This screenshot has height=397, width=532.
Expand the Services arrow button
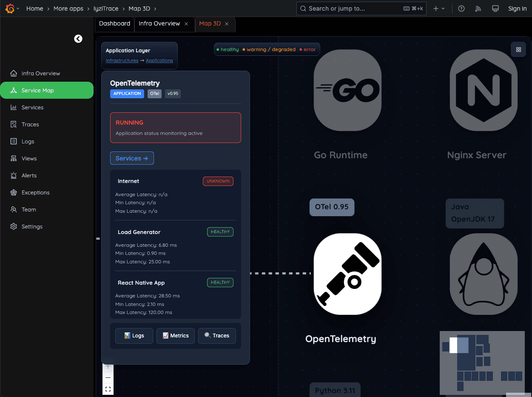132,158
